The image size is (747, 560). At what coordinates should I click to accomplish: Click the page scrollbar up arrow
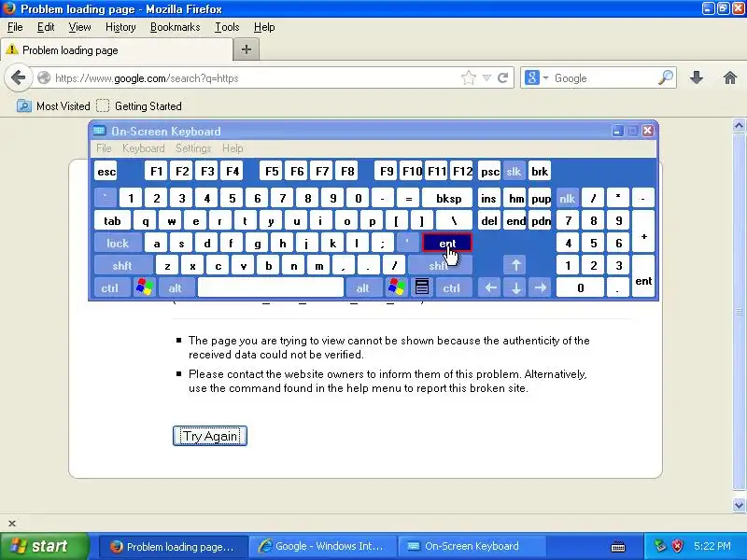pyautogui.click(x=739, y=126)
